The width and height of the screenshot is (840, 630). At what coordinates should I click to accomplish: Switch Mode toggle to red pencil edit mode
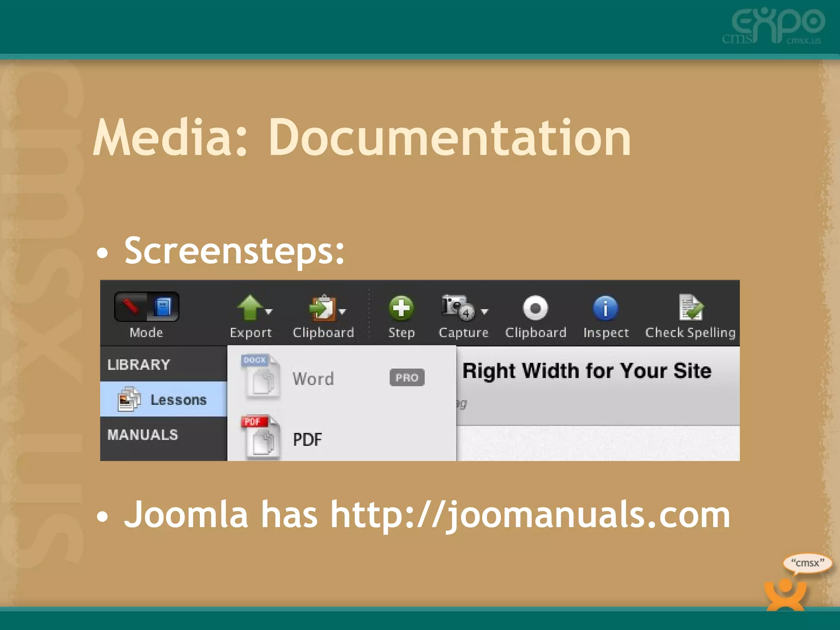point(131,307)
